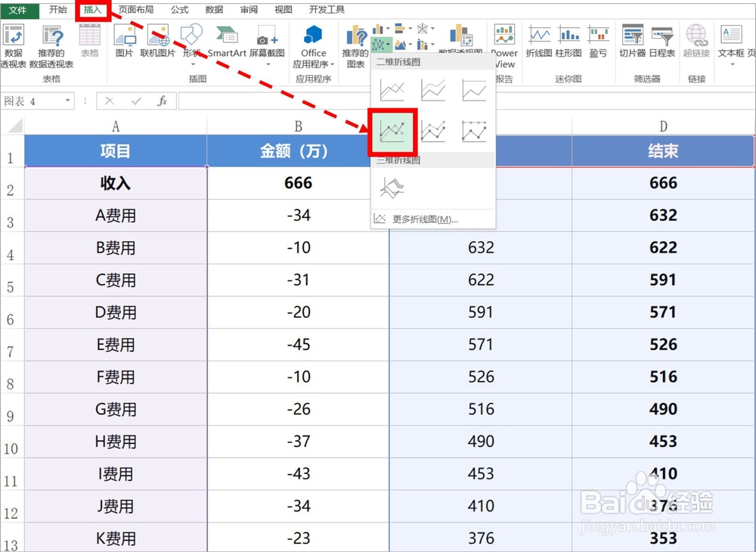Click the C费用 cell
The image size is (756, 552).
[x=116, y=280]
